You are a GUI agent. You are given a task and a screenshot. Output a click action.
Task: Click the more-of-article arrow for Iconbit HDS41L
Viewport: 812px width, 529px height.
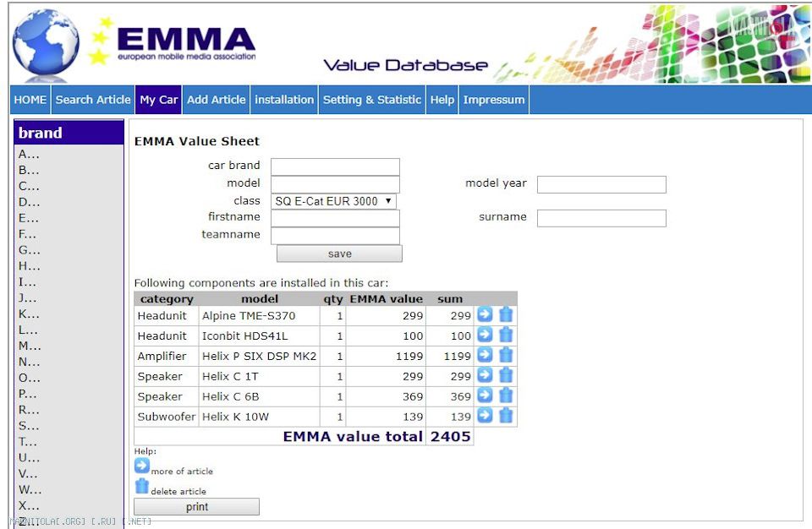click(x=485, y=335)
